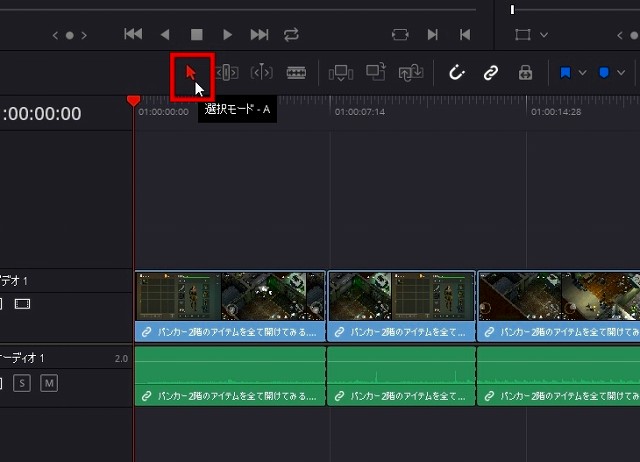Toggle timeline Snapping magnet icon

(x=457, y=73)
